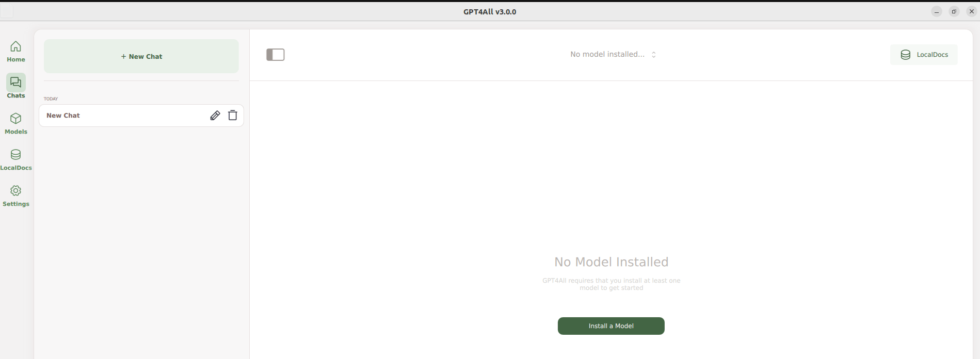Click the + New Chat button
The width and height of the screenshot is (980, 359).
(141, 56)
